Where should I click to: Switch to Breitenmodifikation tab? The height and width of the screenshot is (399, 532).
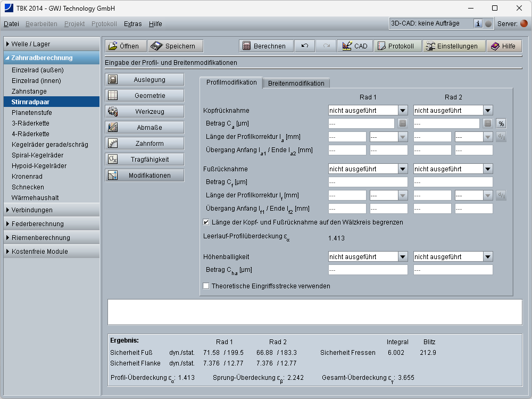pyautogui.click(x=296, y=84)
